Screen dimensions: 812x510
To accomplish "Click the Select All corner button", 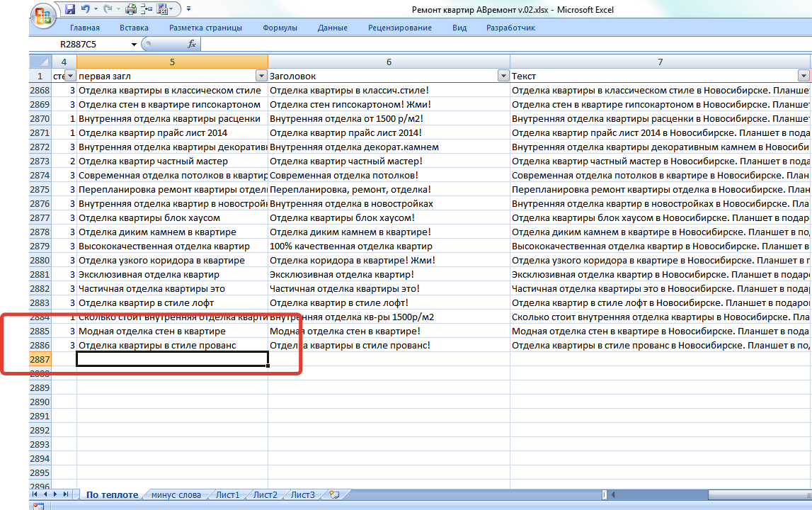I will pyautogui.click(x=40, y=62).
